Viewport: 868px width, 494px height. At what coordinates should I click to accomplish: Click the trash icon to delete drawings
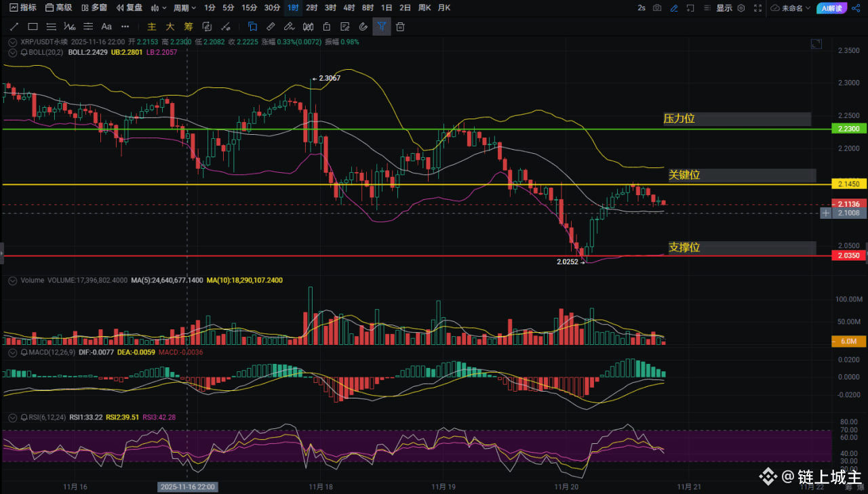[401, 27]
